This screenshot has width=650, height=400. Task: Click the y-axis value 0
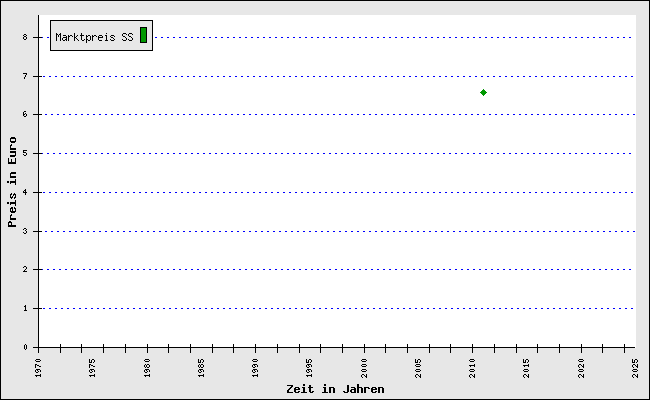(25, 347)
